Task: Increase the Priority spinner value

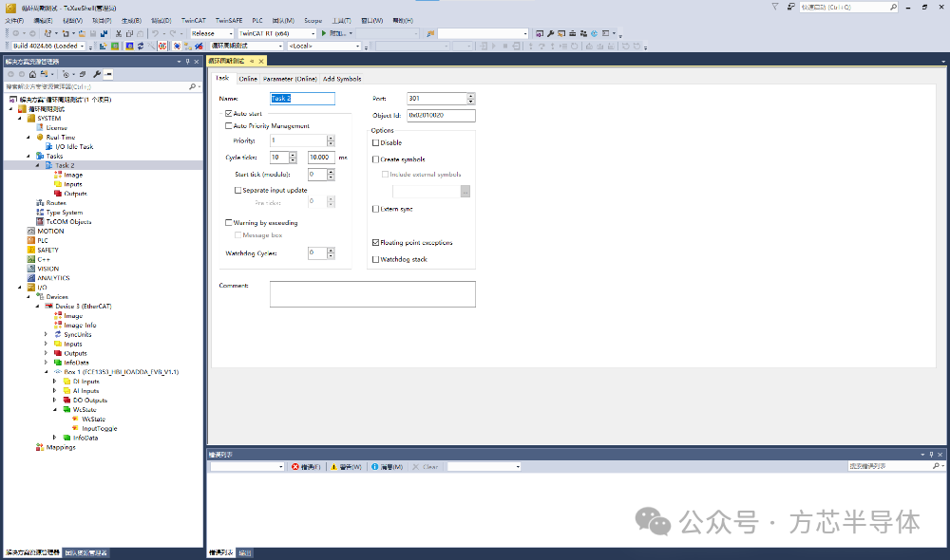Action: click(331, 138)
